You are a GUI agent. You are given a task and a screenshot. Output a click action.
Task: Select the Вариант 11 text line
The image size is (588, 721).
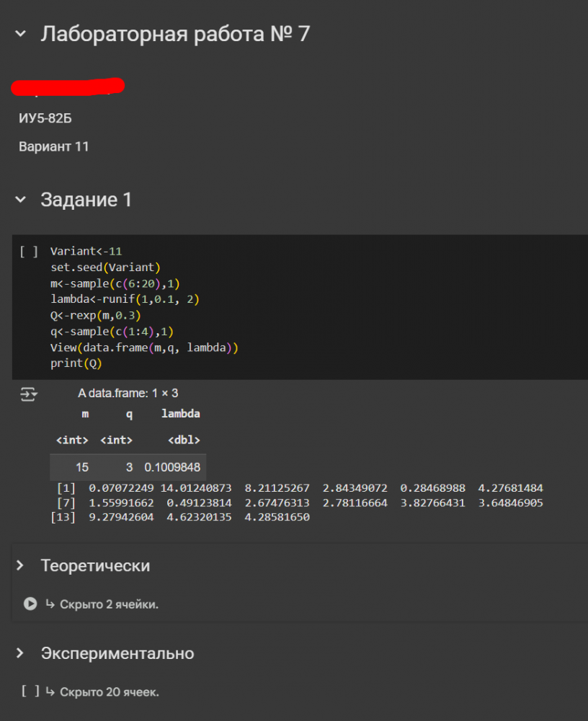54,146
